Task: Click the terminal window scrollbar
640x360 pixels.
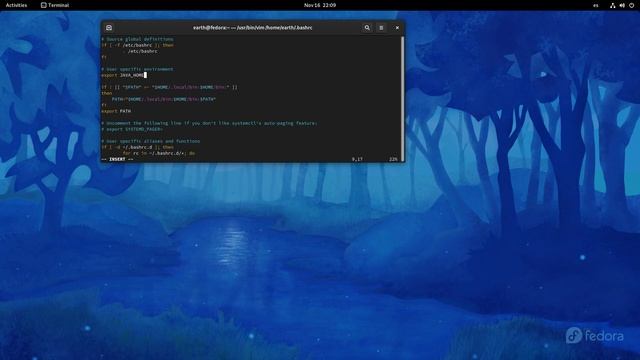Action: click(x=403, y=99)
